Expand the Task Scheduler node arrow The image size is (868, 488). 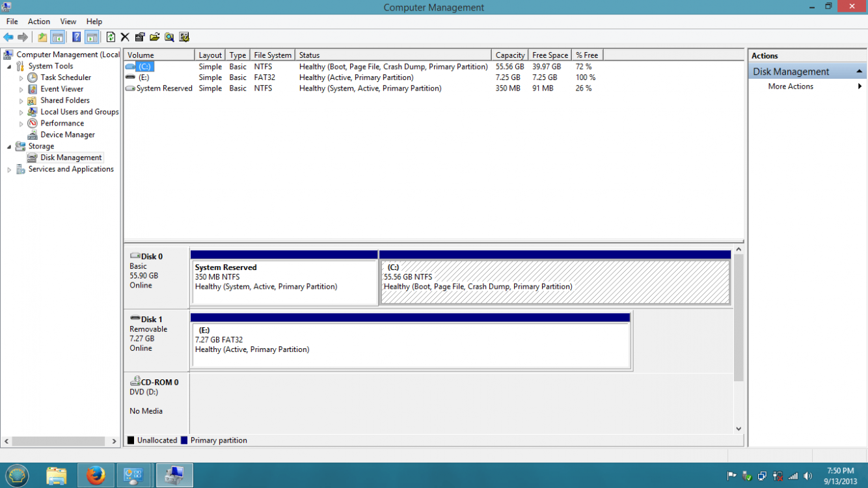click(x=21, y=77)
